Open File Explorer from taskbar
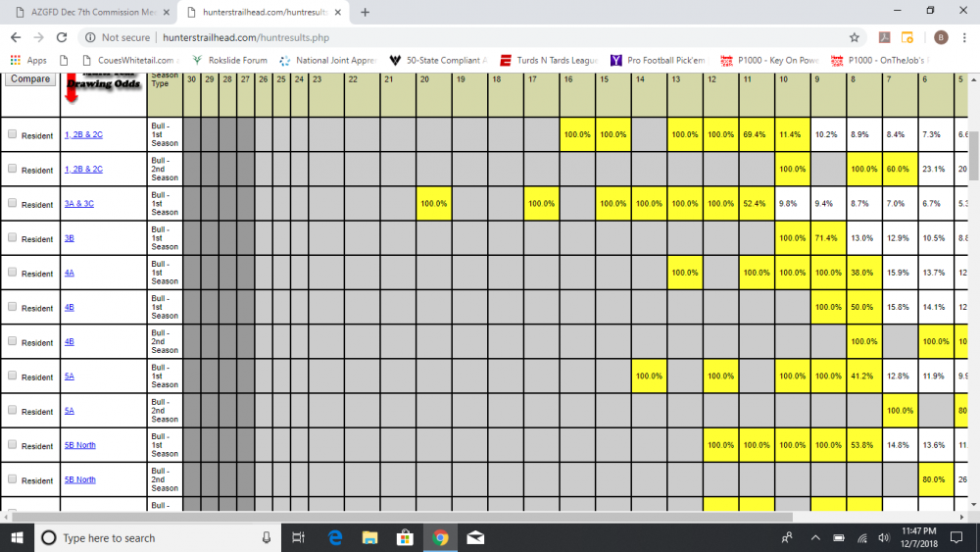Screen dimensions: 980x552 pos(370,537)
